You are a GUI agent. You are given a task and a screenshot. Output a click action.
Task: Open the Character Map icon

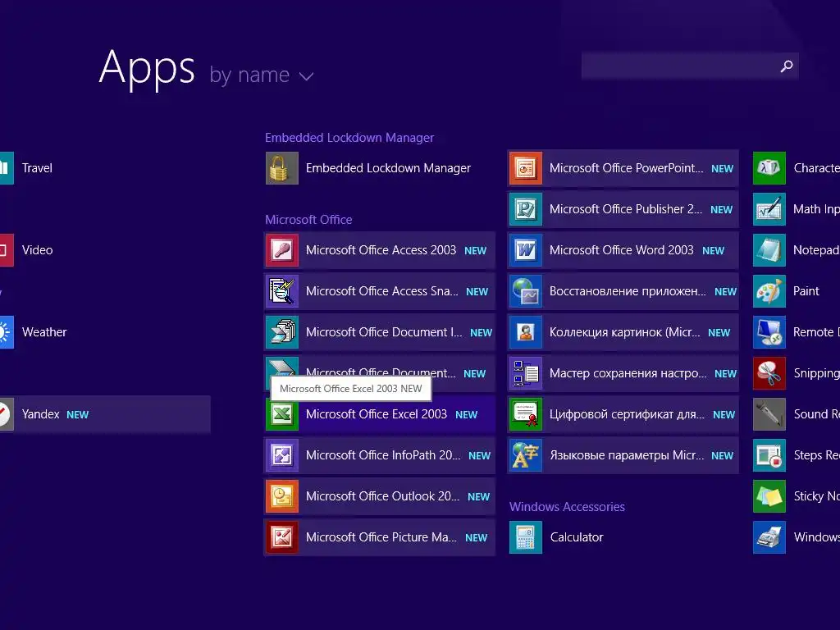coord(769,168)
